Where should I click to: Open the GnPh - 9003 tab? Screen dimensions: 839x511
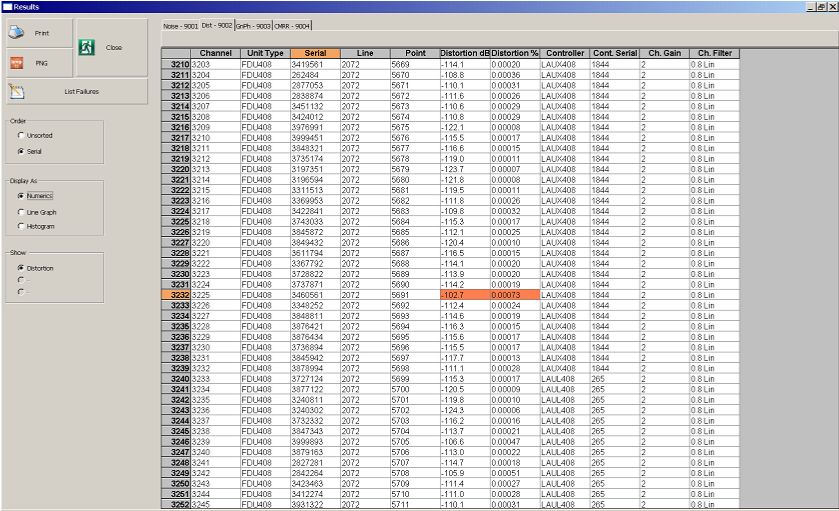pos(253,26)
